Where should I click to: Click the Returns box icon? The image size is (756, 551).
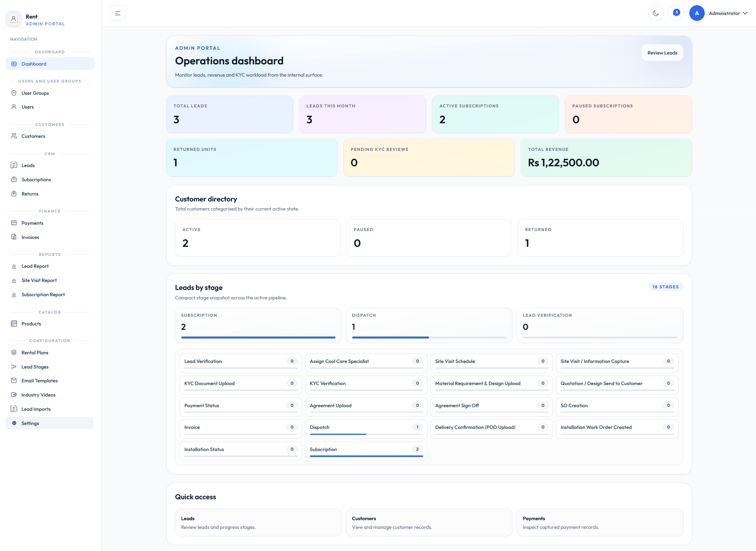14,194
